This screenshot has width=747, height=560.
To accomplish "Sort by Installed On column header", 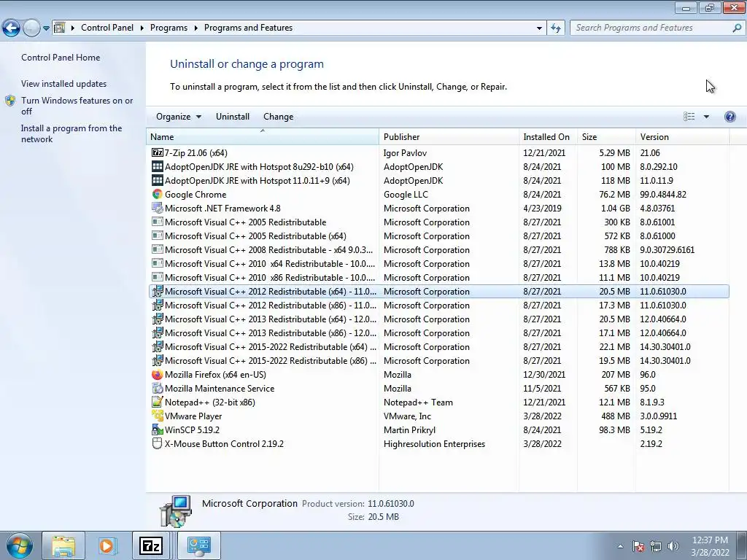I will tap(548, 136).
